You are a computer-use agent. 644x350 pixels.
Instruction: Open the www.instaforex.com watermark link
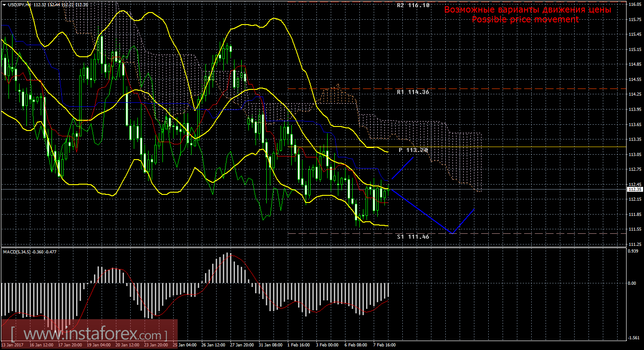click(x=89, y=334)
